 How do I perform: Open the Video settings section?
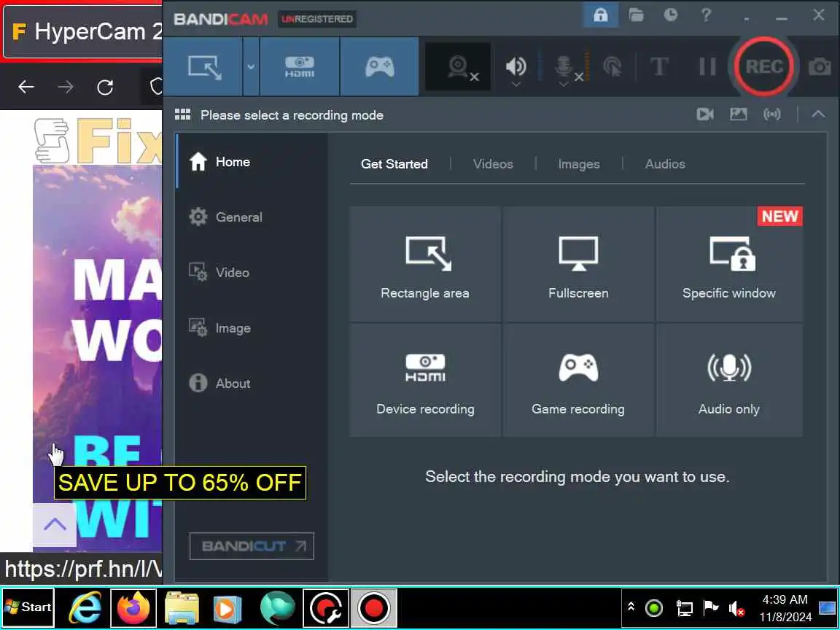(x=252, y=272)
